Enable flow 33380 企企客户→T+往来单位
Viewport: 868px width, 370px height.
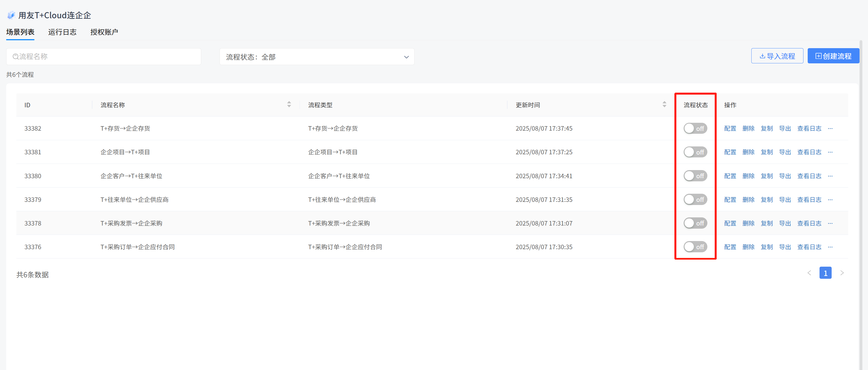click(x=695, y=176)
